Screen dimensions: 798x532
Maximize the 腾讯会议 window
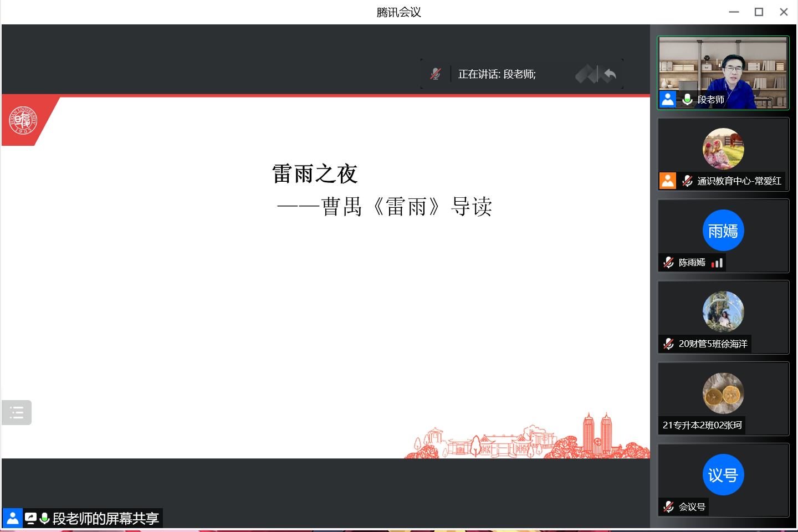(x=759, y=12)
